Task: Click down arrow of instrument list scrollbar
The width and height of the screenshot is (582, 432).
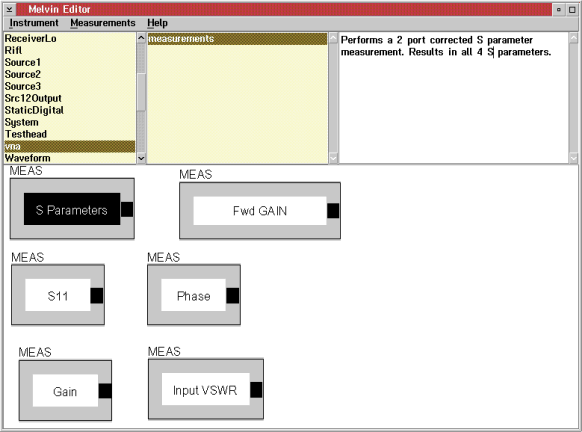Action: point(141,158)
